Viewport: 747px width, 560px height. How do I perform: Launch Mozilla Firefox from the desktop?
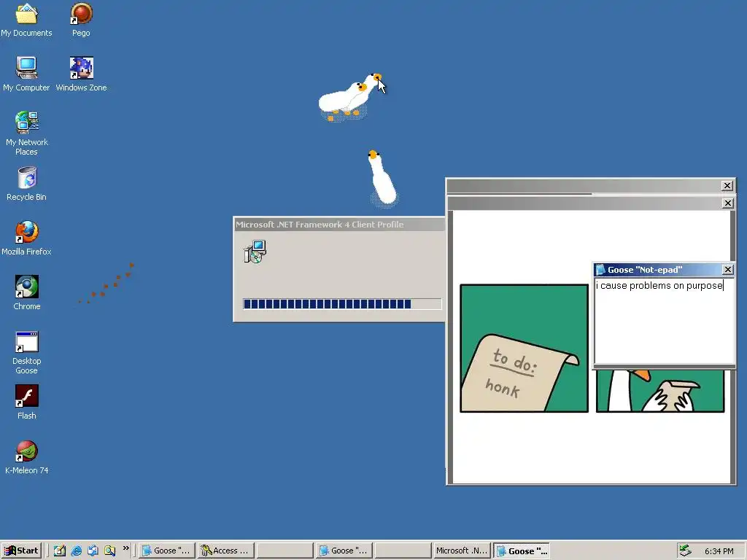[x=26, y=238]
